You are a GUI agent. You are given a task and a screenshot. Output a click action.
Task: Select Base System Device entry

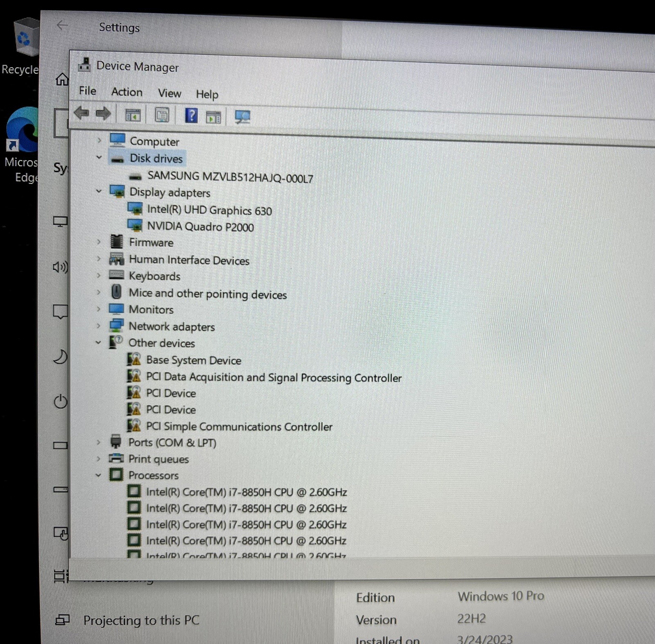(x=194, y=360)
